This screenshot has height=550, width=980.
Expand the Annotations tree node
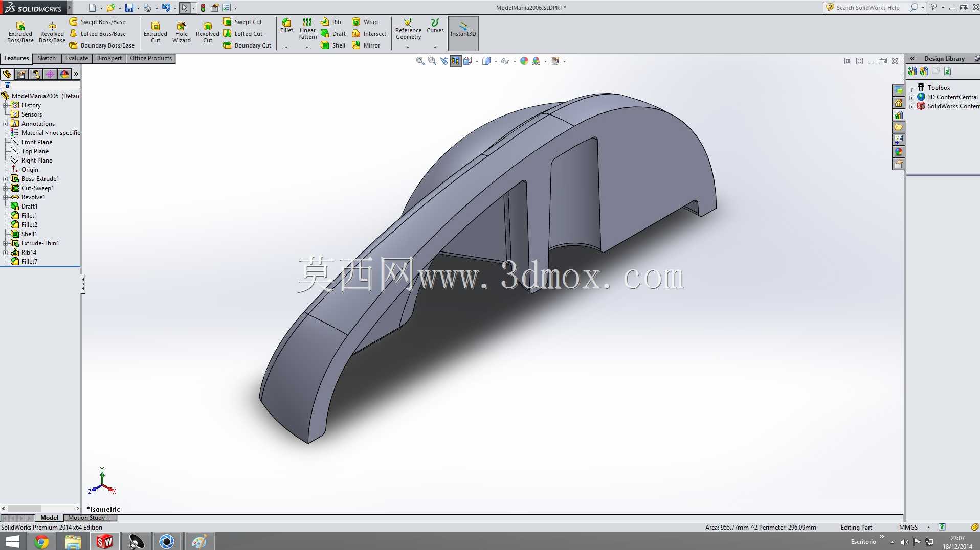coord(6,124)
